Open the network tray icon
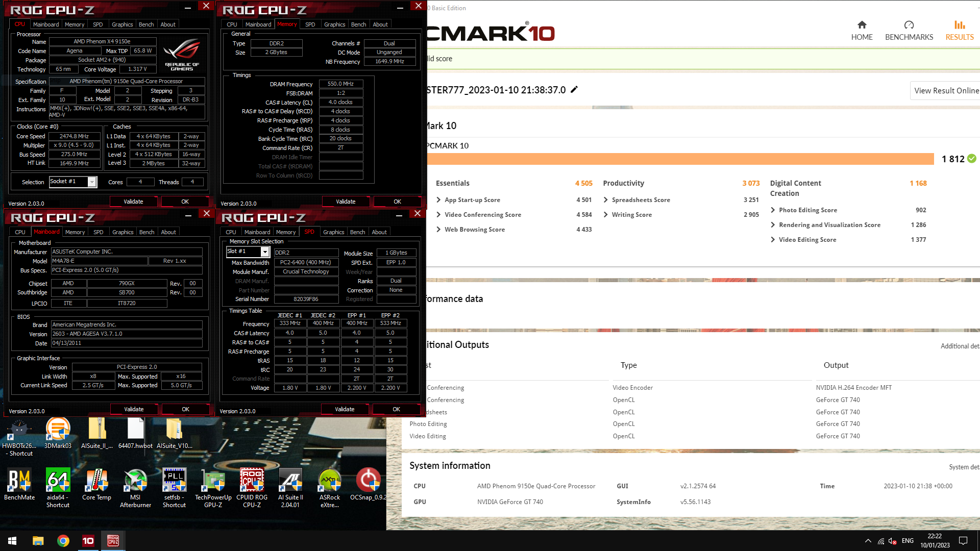This screenshot has height=551, width=980. (x=881, y=541)
